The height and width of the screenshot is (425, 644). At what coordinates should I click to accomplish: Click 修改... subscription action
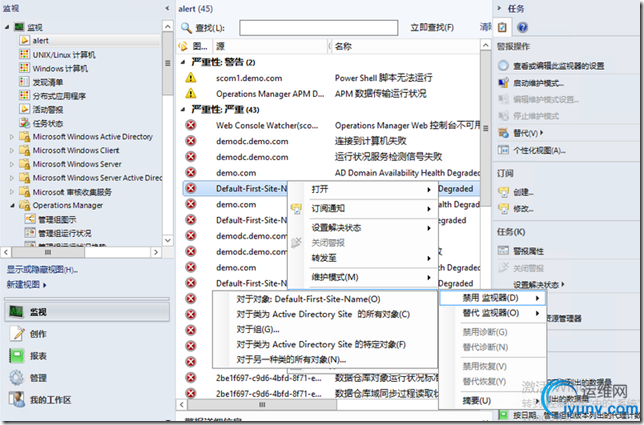pyautogui.click(x=523, y=209)
